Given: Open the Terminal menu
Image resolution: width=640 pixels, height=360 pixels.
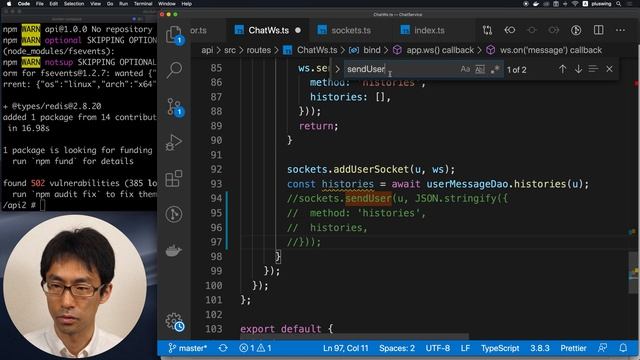Looking at the screenshot, I should (x=143, y=4).
